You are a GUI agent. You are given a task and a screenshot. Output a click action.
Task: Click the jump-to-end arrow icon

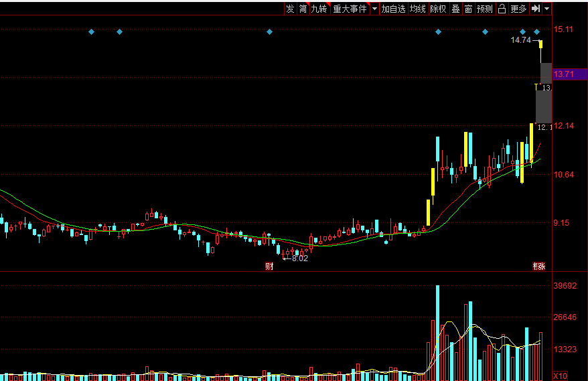536,9
